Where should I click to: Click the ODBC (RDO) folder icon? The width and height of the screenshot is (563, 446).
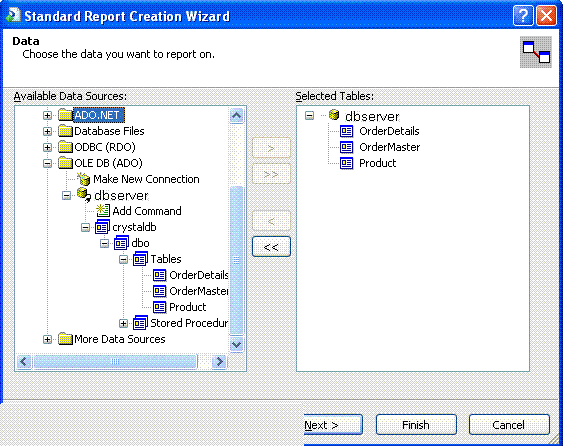click(65, 147)
